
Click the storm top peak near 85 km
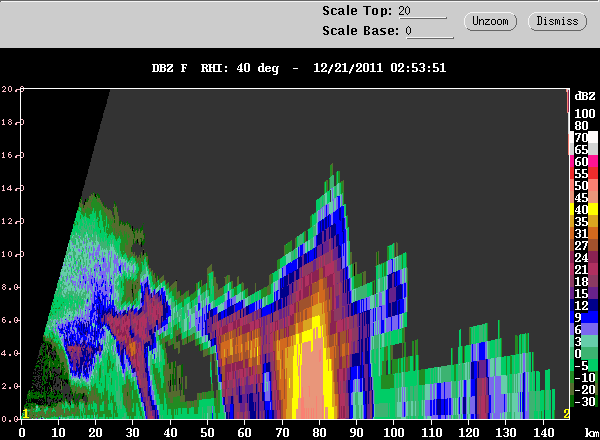tap(331, 168)
